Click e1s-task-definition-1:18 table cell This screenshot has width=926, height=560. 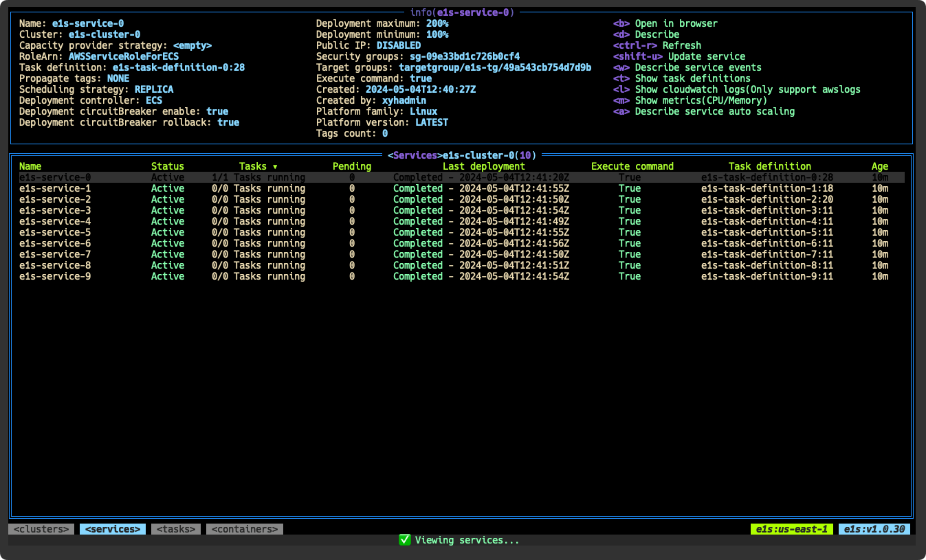767,188
